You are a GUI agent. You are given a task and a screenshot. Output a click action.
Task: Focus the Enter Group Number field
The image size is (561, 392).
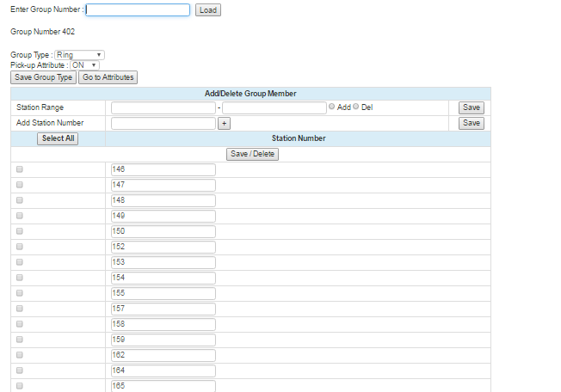pos(138,10)
